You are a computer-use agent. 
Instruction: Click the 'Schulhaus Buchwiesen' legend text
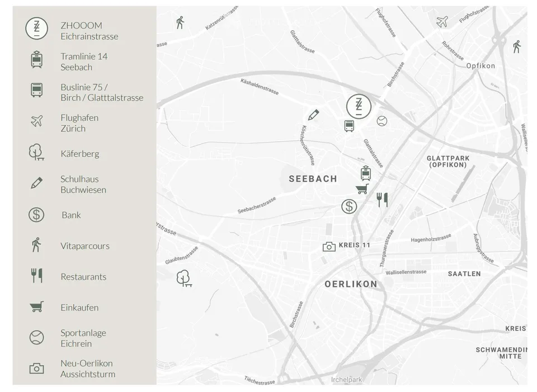83,184
